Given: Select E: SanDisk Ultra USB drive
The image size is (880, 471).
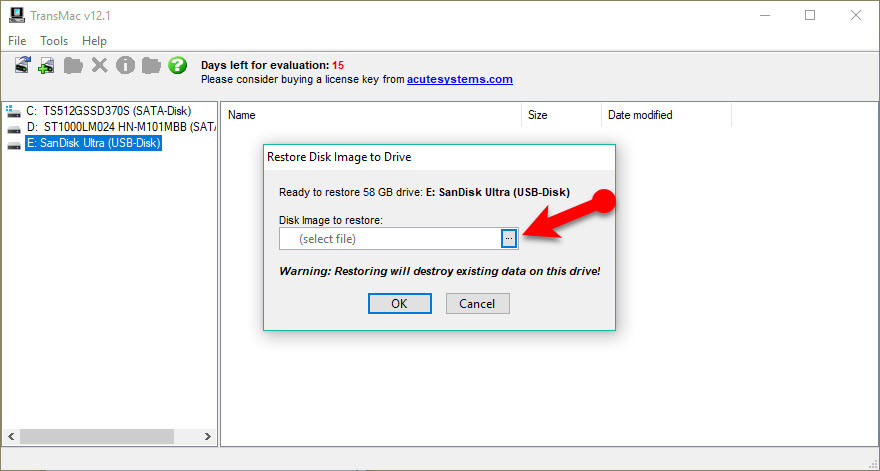Looking at the screenshot, I should coord(93,143).
